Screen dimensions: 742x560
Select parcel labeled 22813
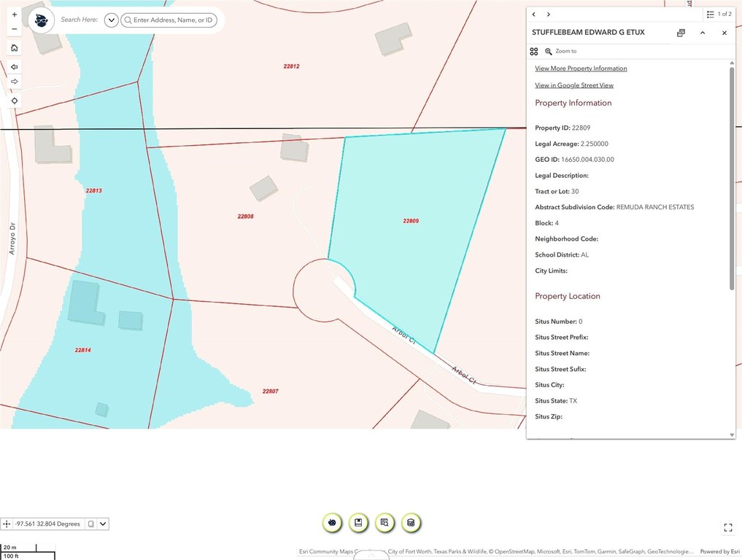point(93,191)
